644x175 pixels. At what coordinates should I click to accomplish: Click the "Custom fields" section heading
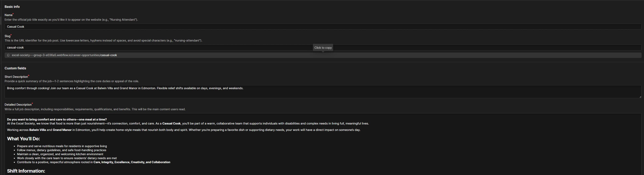15,68
